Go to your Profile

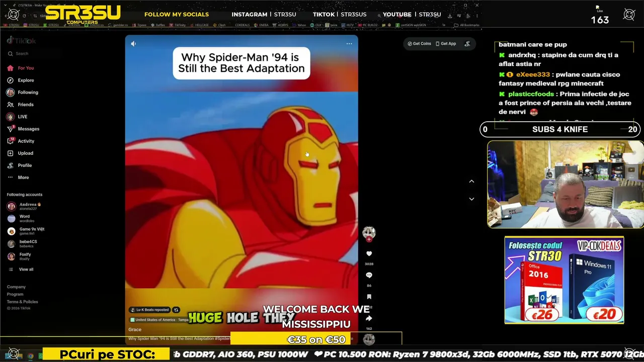pos(19,165)
